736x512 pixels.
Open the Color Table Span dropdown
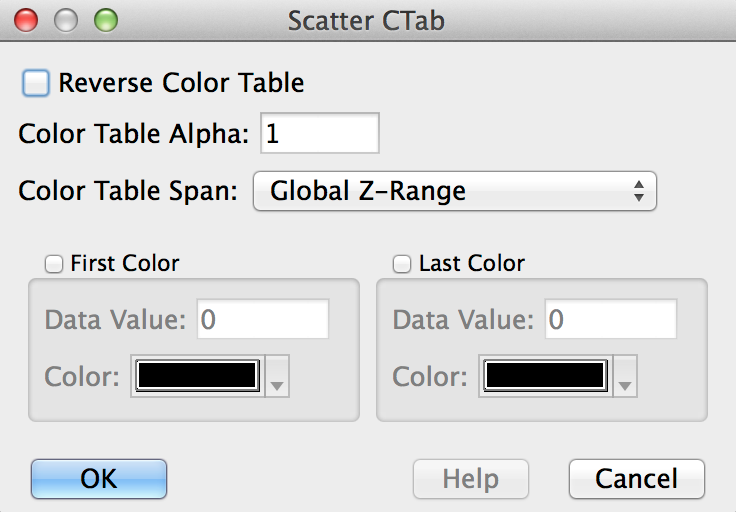tap(455, 191)
